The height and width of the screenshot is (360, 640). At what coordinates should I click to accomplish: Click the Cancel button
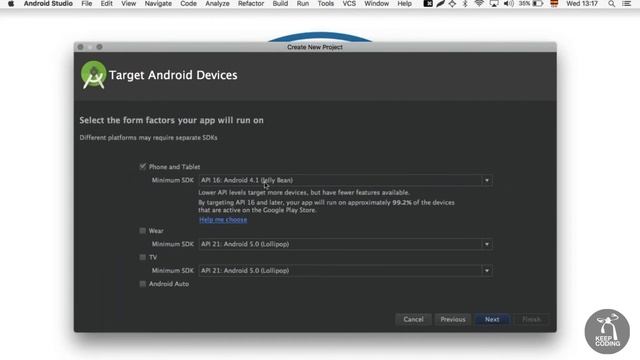413,319
